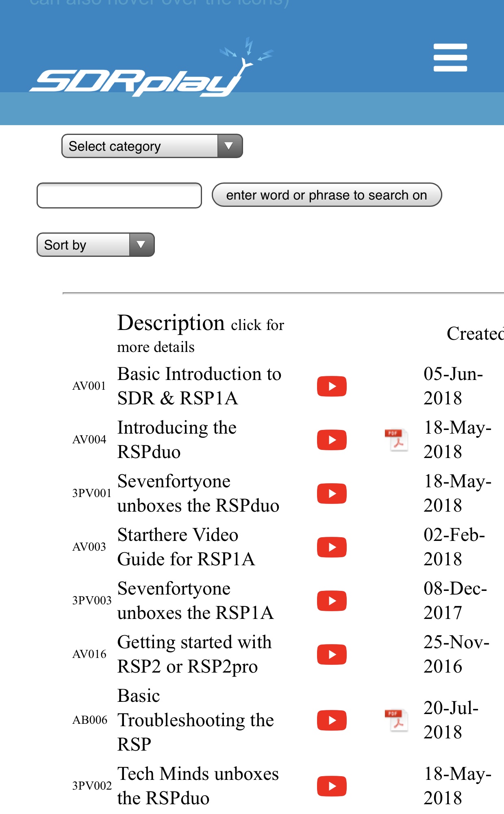Screen dimensions: 504x814
Task: Play Sevenfortyone unboxes the RSPduo video
Action: click(x=332, y=493)
